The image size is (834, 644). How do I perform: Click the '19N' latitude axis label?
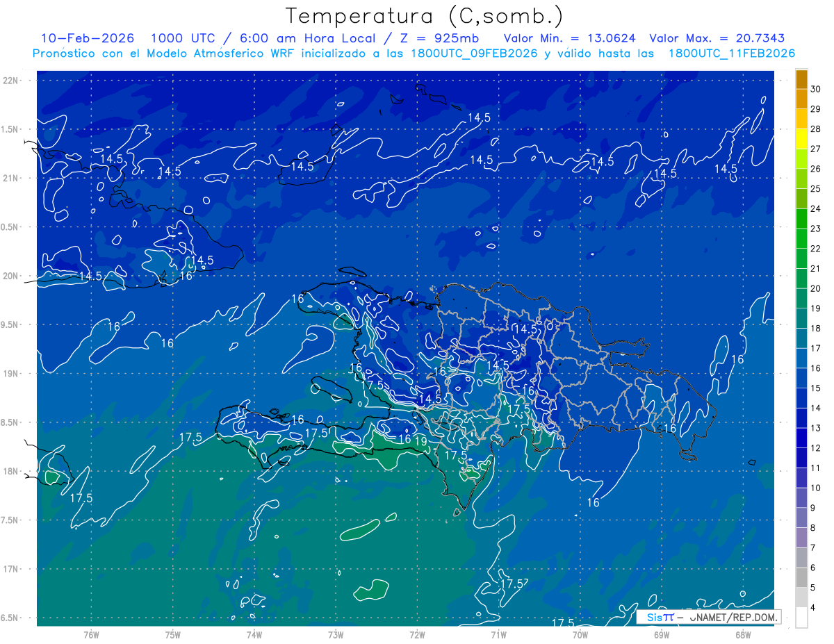pos(9,374)
